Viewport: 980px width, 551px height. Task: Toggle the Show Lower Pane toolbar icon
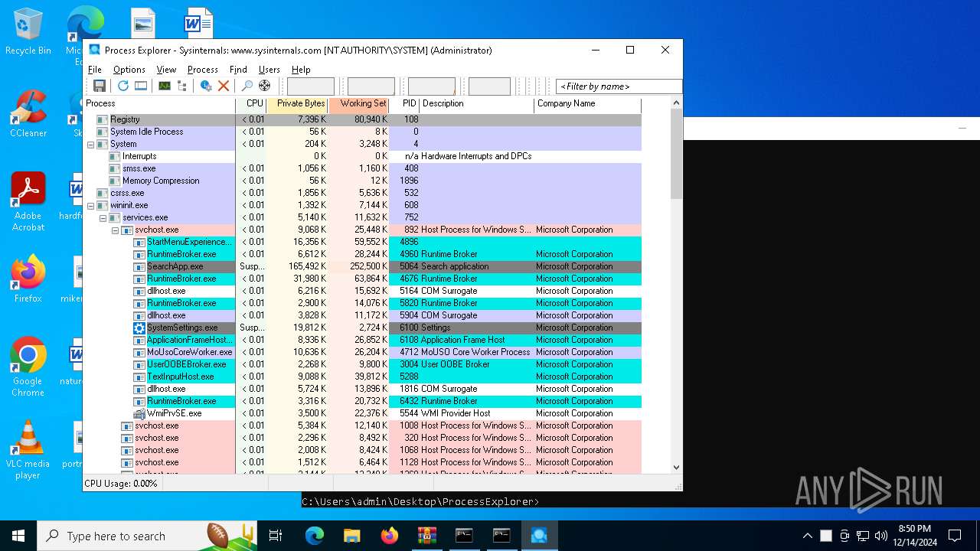(141, 86)
